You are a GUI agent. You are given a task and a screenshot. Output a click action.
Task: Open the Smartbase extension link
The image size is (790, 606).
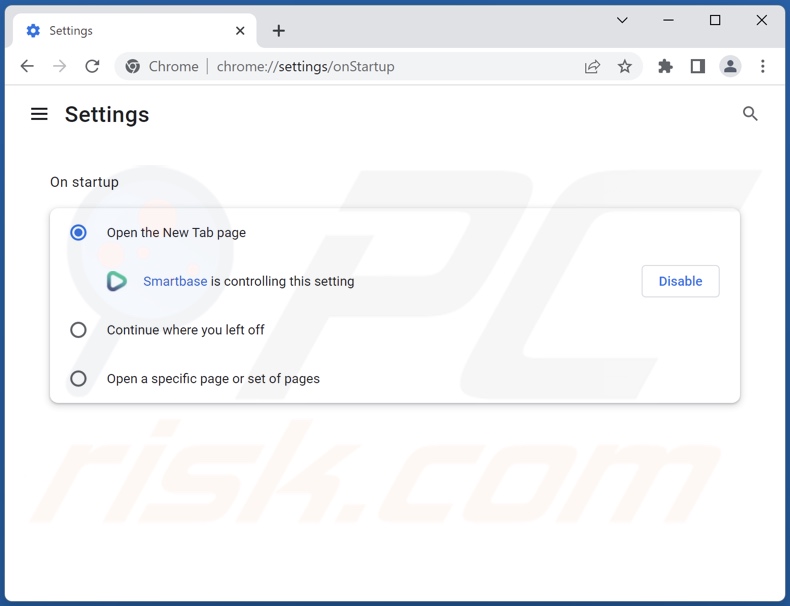coord(175,281)
